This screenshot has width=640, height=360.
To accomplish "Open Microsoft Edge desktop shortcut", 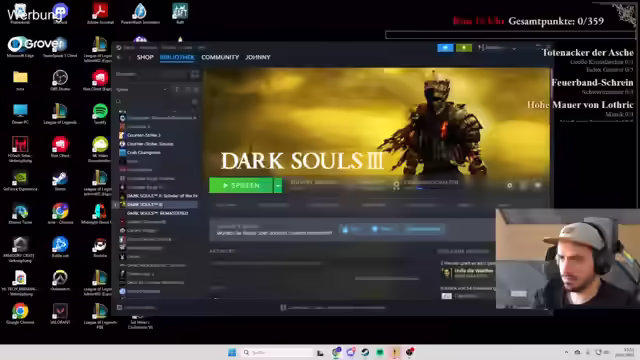I will [x=20, y=46].
